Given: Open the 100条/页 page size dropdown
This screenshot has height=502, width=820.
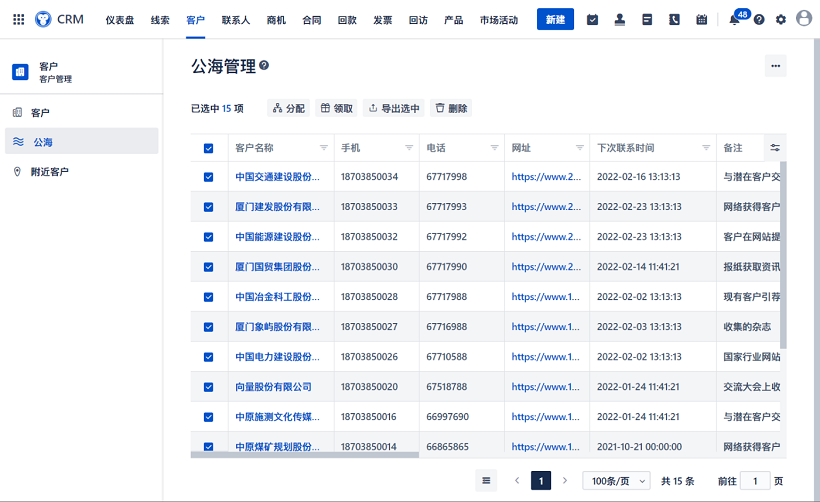Looking at the screenshot, I should pos(616,481).
